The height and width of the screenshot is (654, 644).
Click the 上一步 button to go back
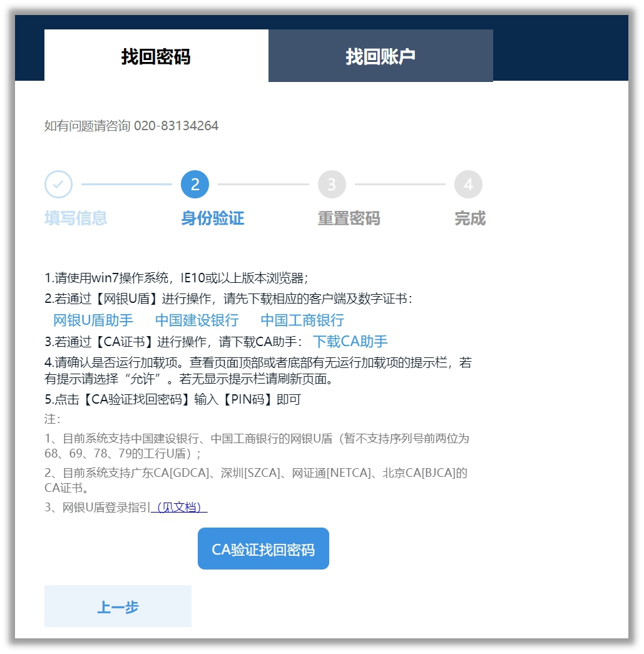(117, 605)
